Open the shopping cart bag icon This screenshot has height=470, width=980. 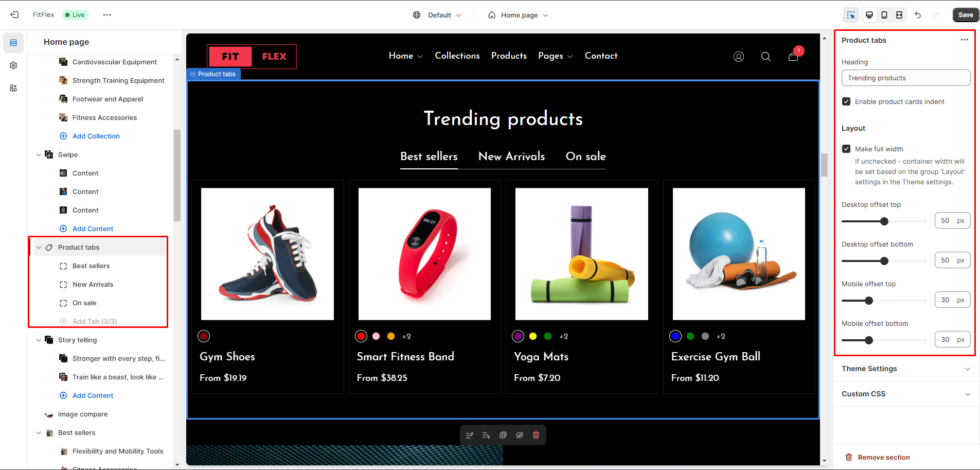(x=794, y=56)
